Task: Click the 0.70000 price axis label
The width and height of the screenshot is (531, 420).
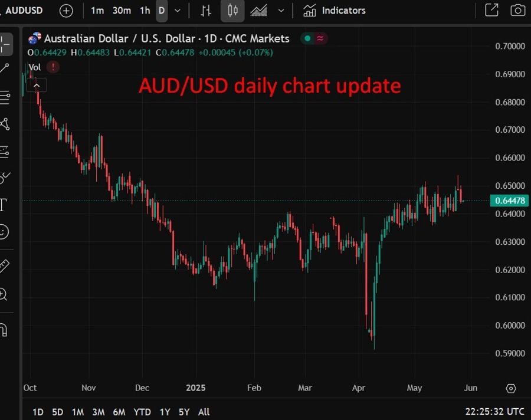Action: pos(510,46)
